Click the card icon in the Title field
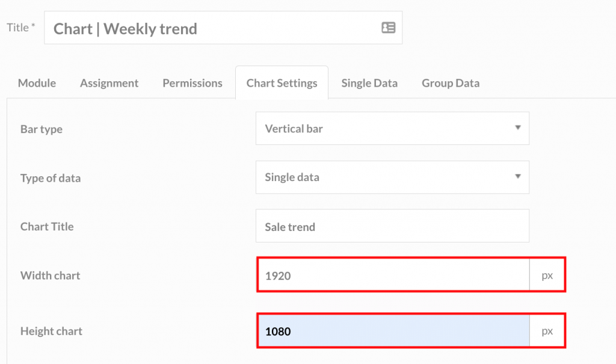This screenshot has width=616, height=364. (388, 28)
